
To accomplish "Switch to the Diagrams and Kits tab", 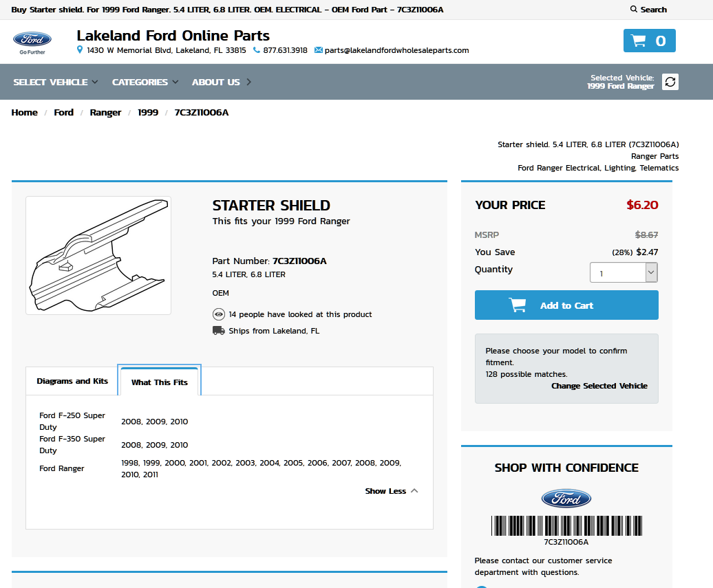I will click(72, 380).
